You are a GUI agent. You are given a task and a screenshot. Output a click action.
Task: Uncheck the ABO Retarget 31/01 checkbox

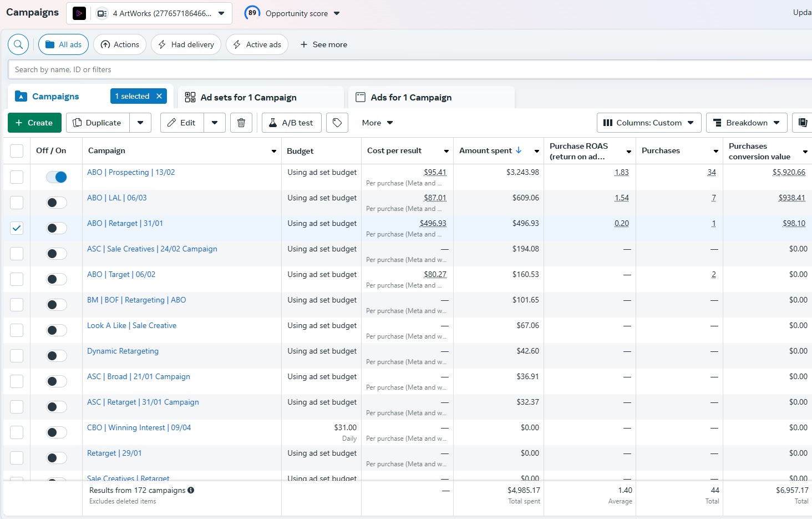pos(17,228)
